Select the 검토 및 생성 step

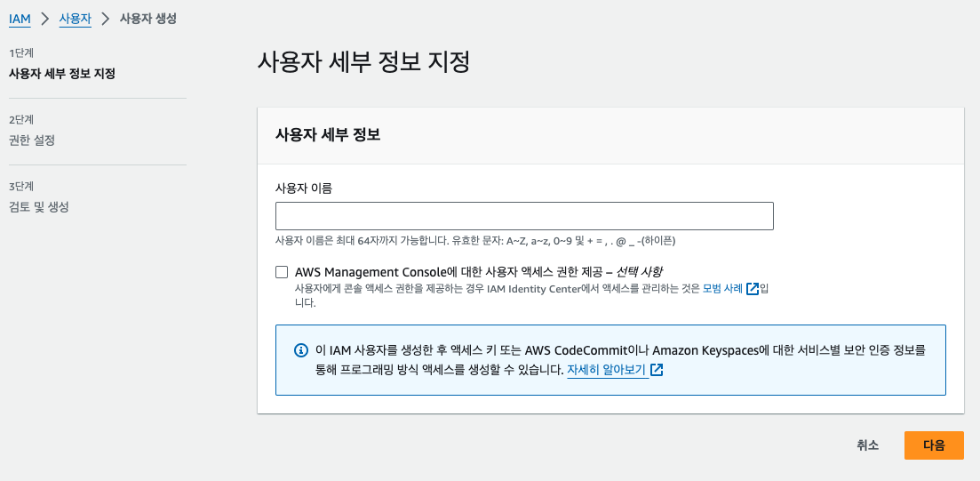(x=39, y=208)
